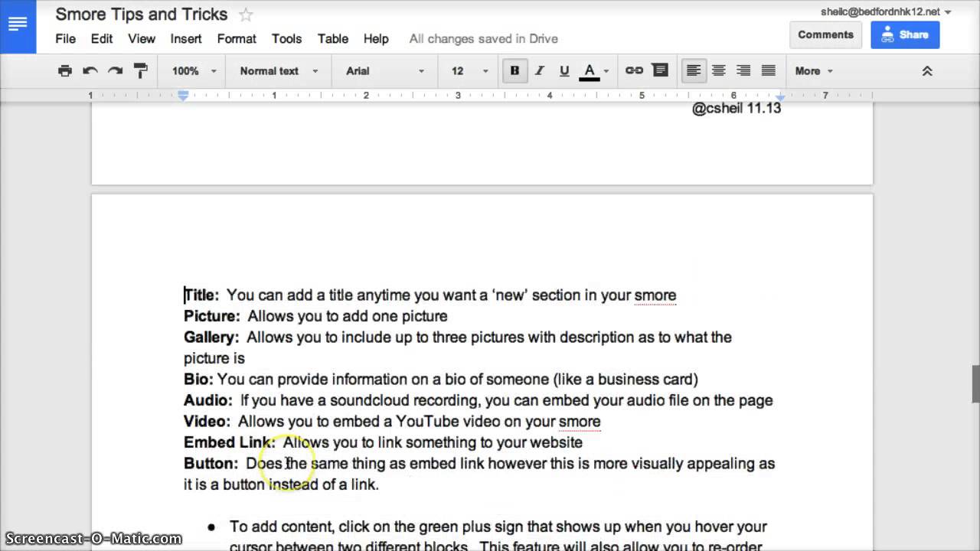
Task: Click the left indent marker on ruler
Action: pyautogui.click(x=183, y=96)
